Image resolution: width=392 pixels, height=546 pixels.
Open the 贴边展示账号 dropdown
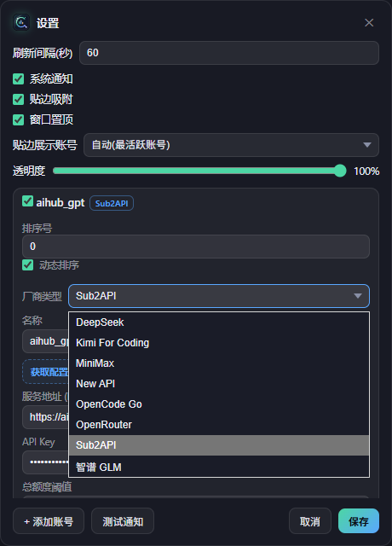tap(231, 145)
